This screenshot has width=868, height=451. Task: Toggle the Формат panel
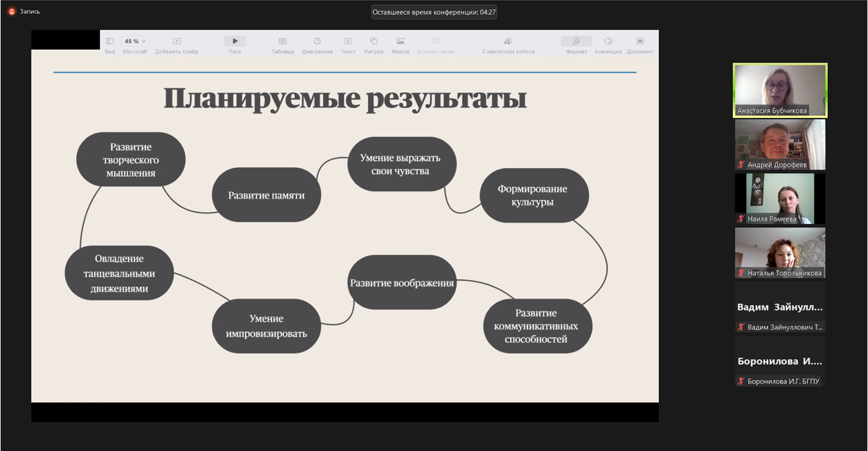576,41
